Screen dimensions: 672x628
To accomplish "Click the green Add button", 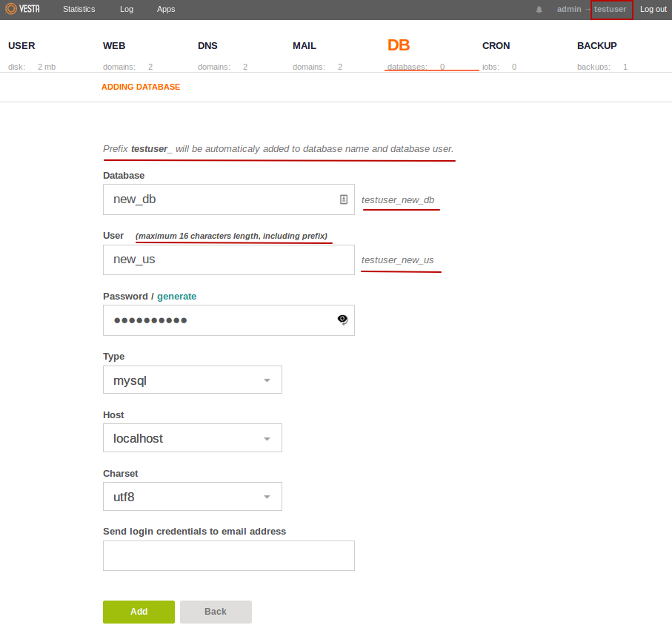I will pyautogui.click(x=139, y=612).
